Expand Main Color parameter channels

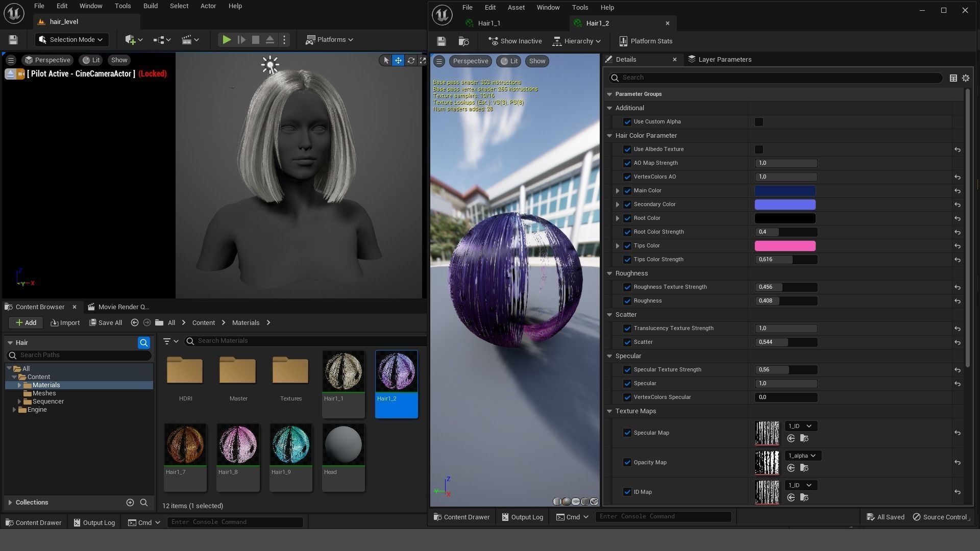pos(618,191)
